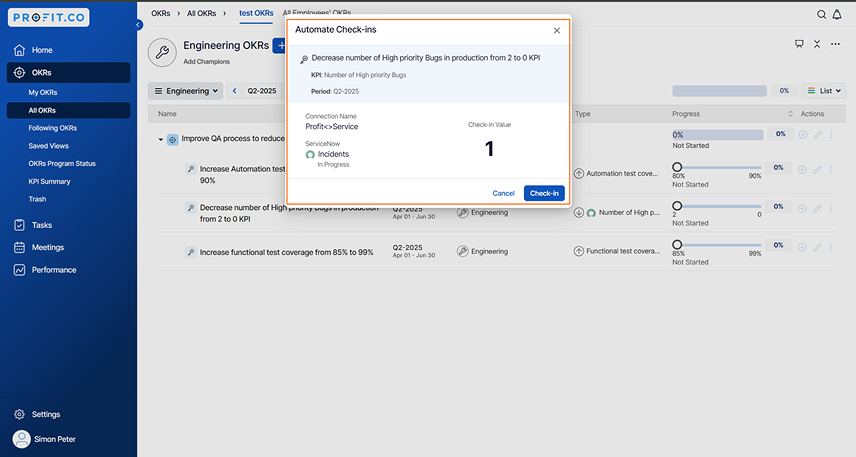
Task: Open Saved Views
Action: pyautogui.click(x=49, y=146)
